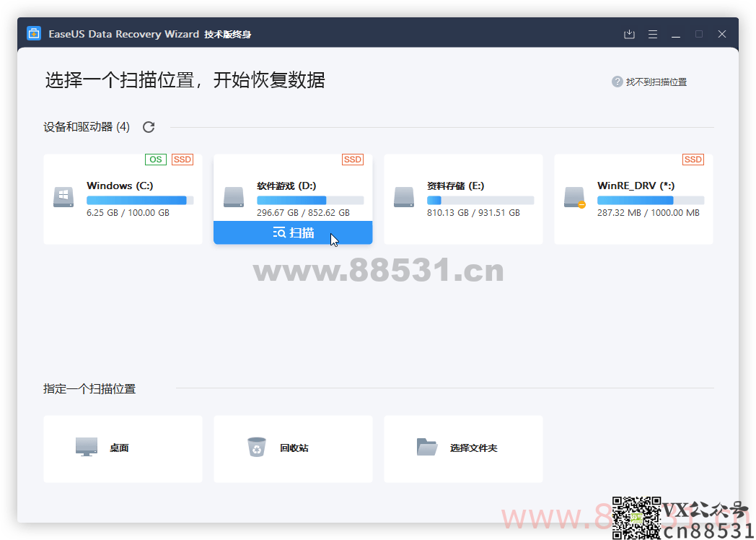Click the 软件游戏 (D:) drive icon

234,197
